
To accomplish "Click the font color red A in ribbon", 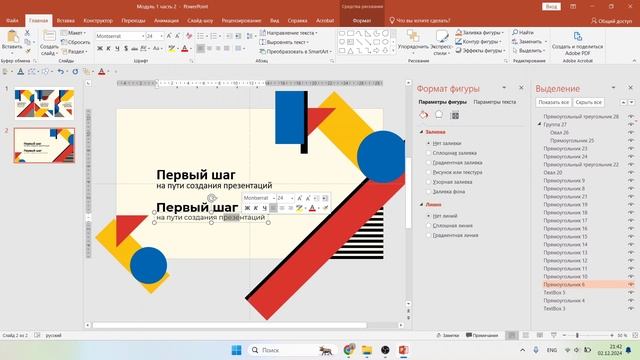I will click(184, 49).
